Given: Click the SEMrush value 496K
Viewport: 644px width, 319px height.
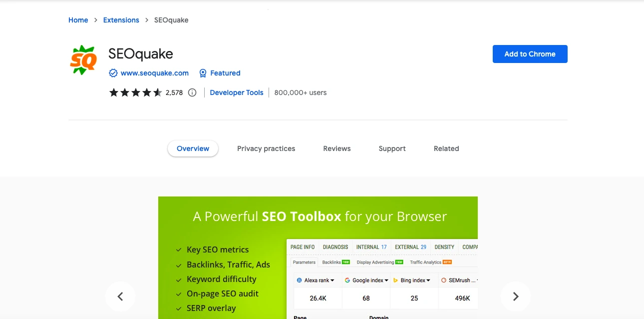Looking at the screenshot, I should [463, 298].
